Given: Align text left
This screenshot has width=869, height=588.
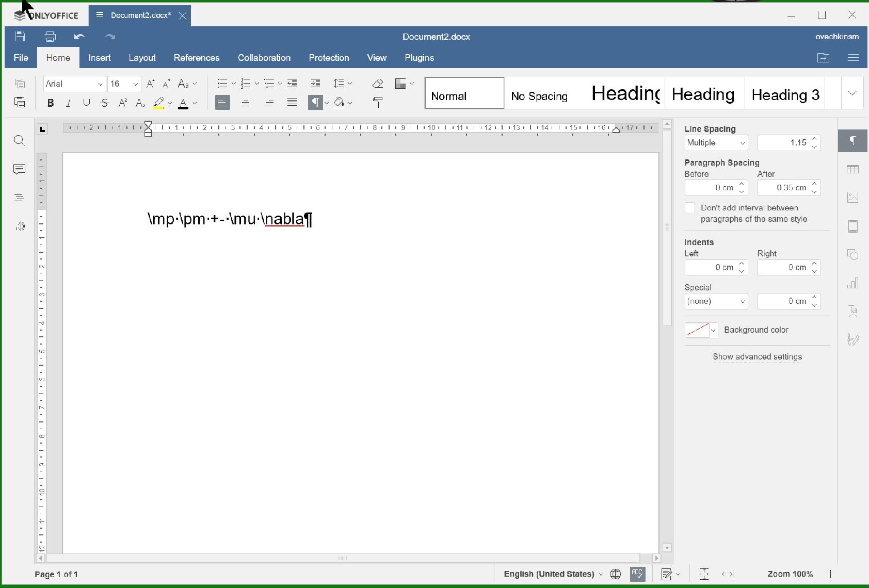Looking at the screenshot, I should tap(222, 103).
